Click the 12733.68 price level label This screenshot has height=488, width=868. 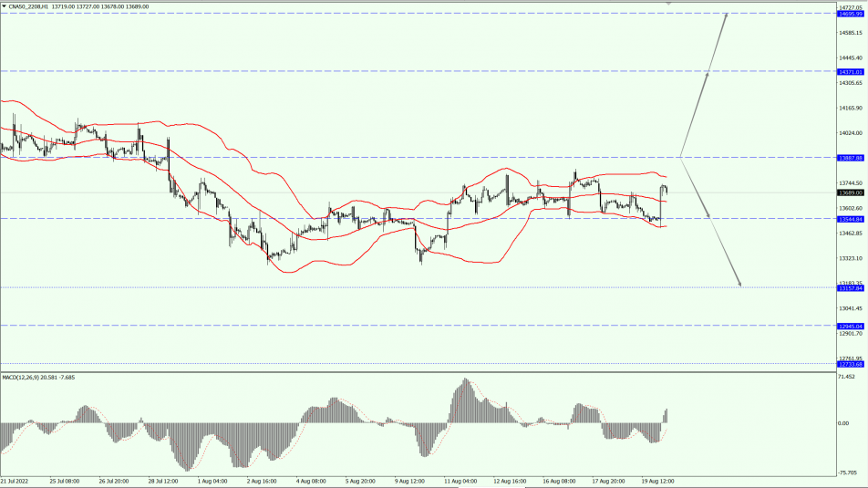click(x=851, y=365)
